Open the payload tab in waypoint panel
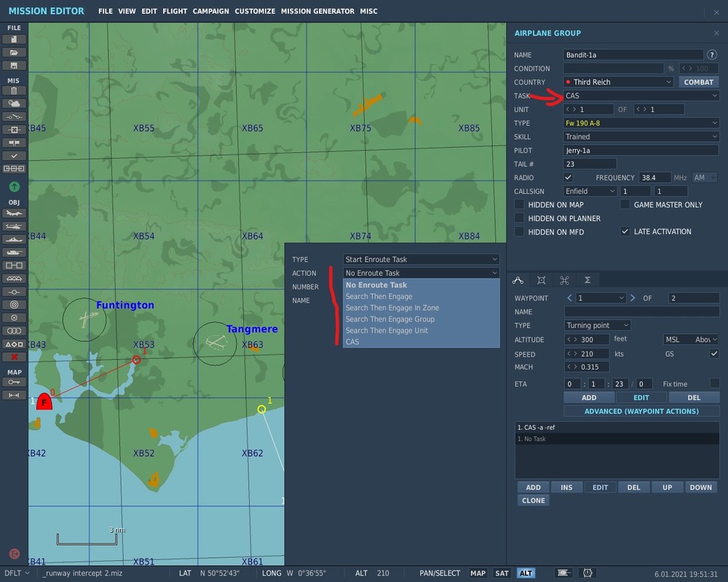The height and width of the screenshot is (582, 728). pos(541,280)
